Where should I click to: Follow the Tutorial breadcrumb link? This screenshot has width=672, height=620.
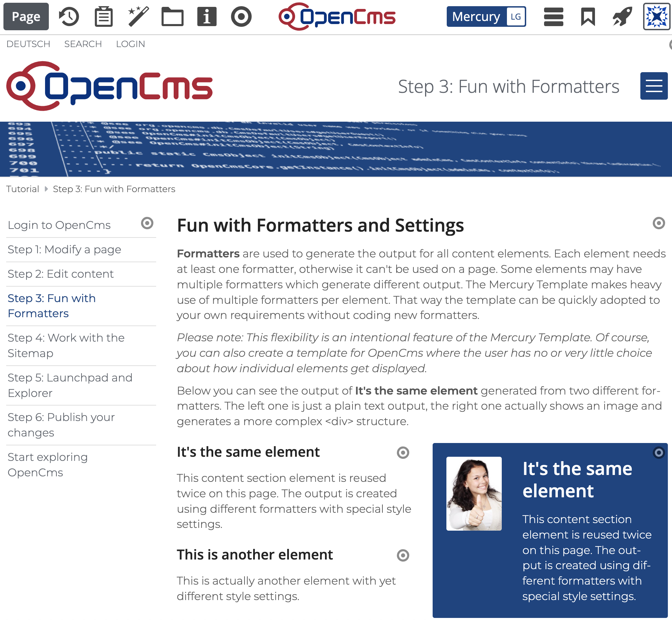tap(23, 189)
